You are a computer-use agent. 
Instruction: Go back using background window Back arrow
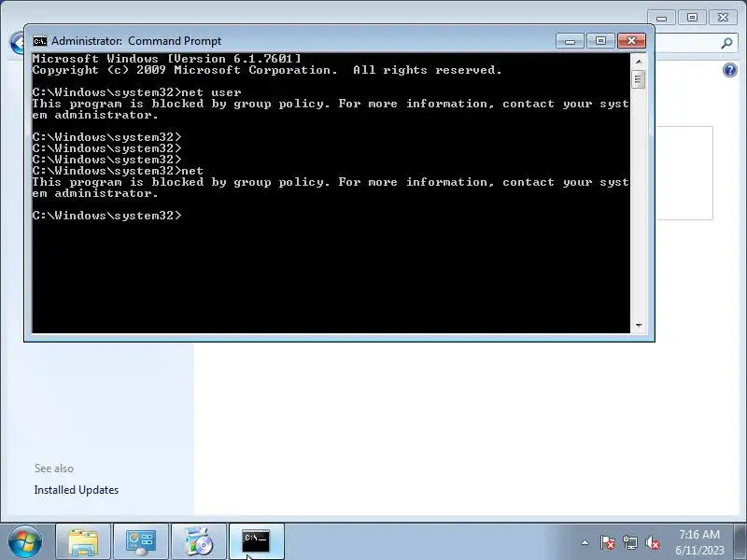pyautogui.click(x=17, y=43)
